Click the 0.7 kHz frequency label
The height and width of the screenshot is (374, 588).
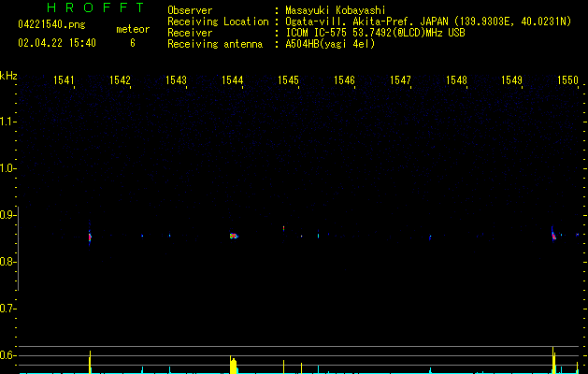7,309
